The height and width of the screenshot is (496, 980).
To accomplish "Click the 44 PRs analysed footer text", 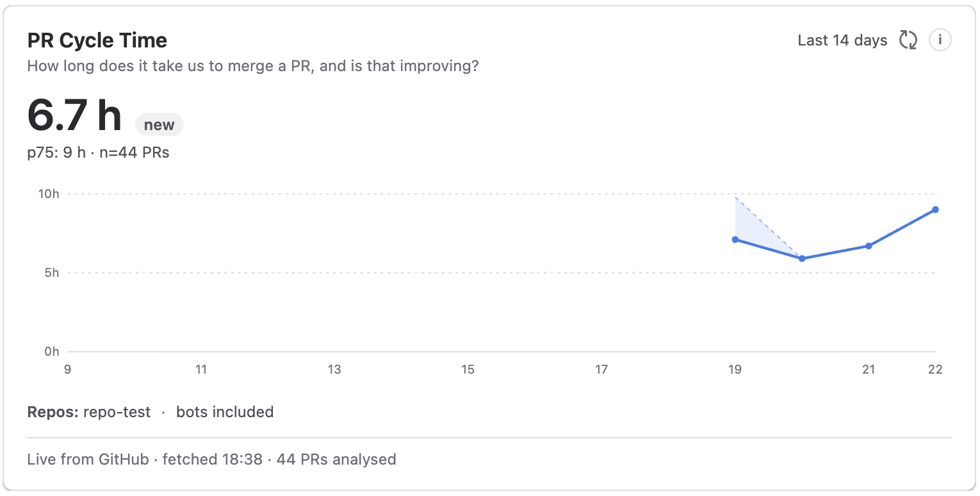I will [336, 459].
